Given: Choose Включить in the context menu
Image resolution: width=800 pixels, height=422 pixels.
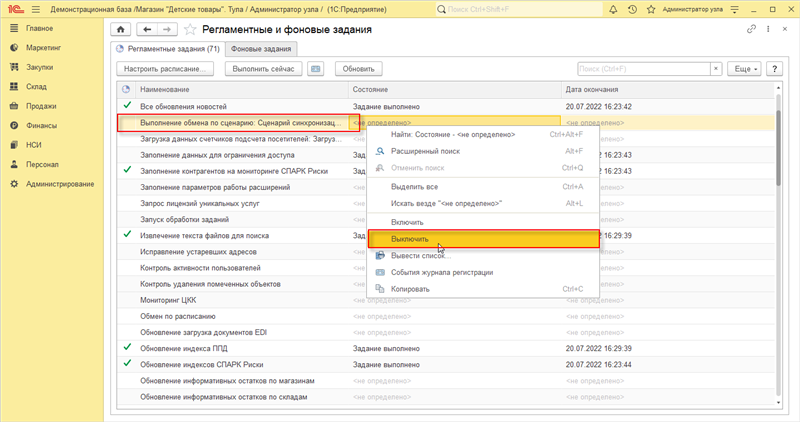Looking at the screenshot, I should [x=408, y=222].
